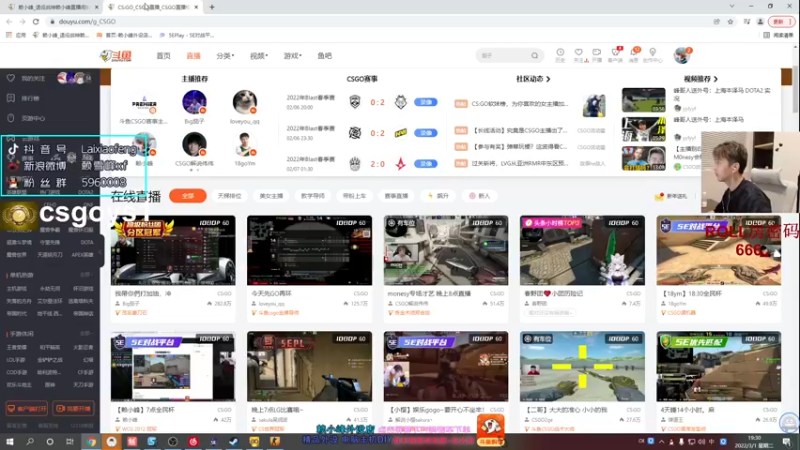Click replay button for 02/06 20:00 match
800x450 pixels.
point(426,102)
